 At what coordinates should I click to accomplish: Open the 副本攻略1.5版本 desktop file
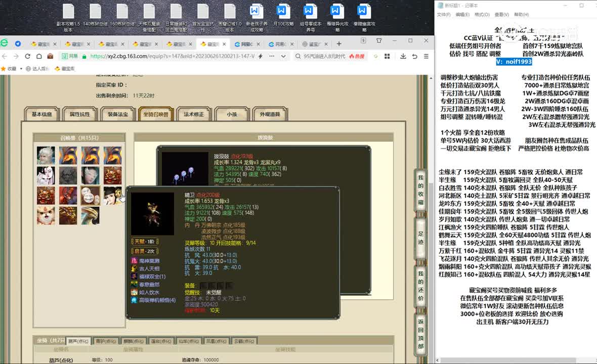click(x=68, y=18)
